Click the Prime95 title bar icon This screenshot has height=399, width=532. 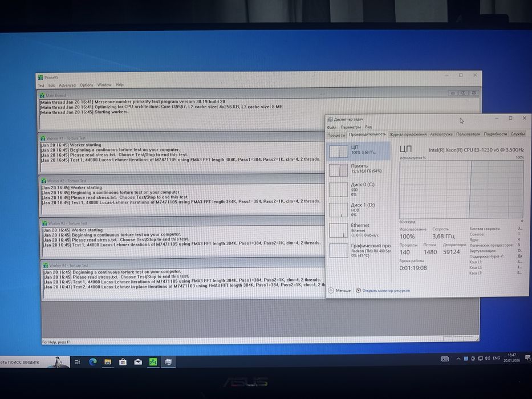click(40, 78)
